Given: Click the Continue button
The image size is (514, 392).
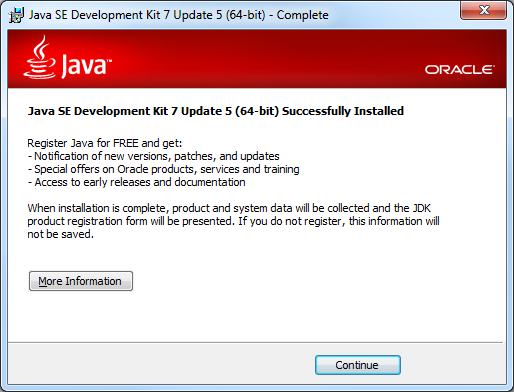Looking at the screenshot, I should (357, 365).
